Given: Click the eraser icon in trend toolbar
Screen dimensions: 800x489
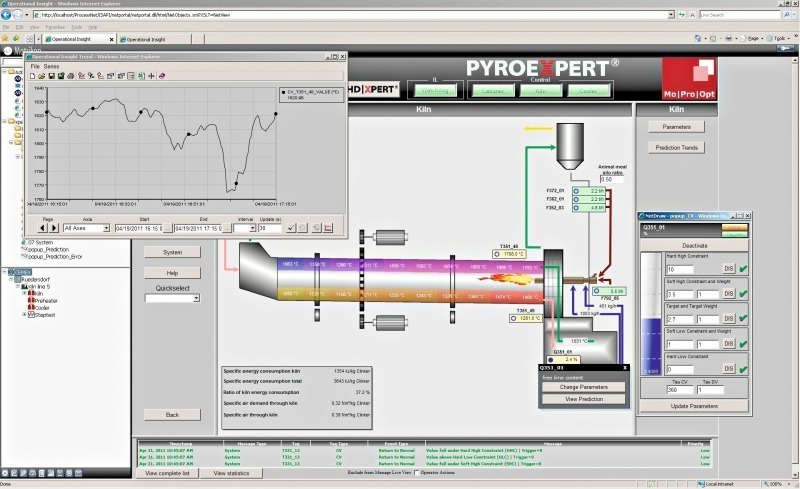Looking at the screenshot, I should point(162,75).
